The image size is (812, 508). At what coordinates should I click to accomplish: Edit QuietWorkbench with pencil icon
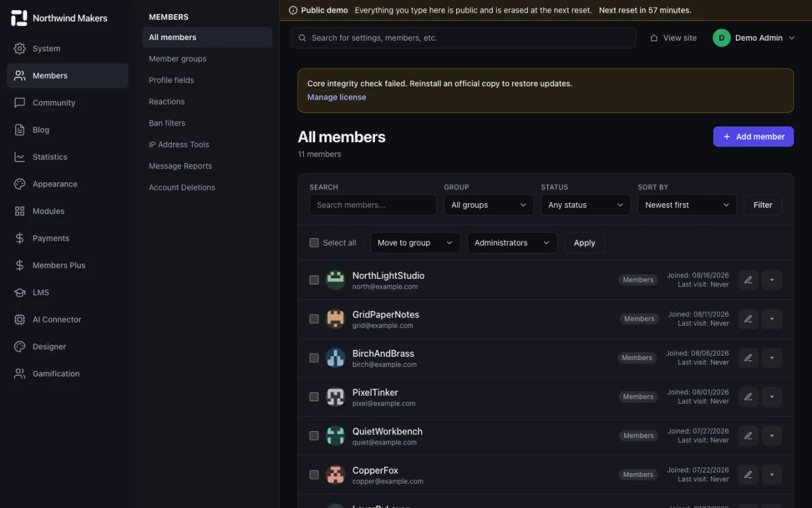tap(748, 436)
